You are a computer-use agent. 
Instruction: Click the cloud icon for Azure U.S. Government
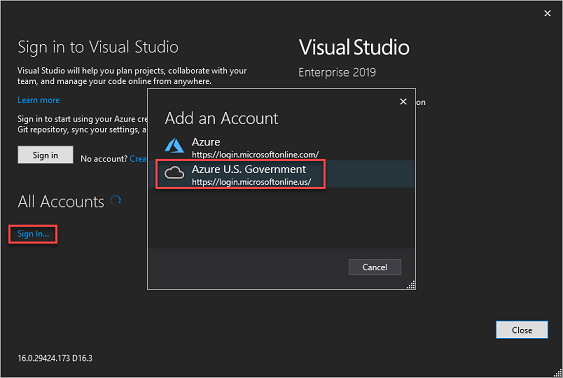(x=174, y=173)
